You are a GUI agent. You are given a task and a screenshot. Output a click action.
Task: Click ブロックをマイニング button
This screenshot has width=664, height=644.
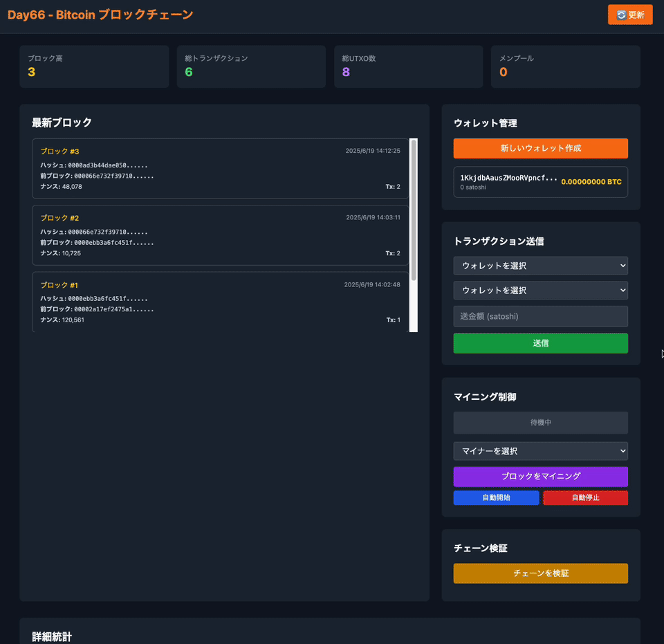(540, 477)
